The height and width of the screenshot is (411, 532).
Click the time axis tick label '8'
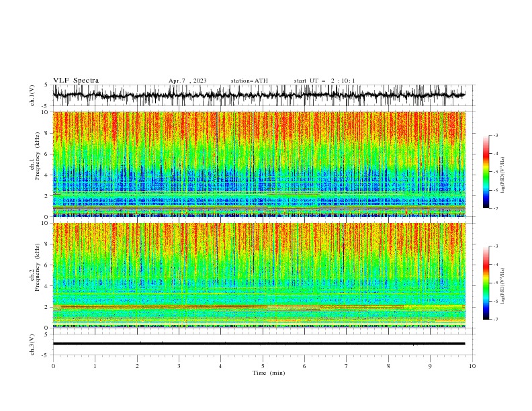[x=388, y=366]
